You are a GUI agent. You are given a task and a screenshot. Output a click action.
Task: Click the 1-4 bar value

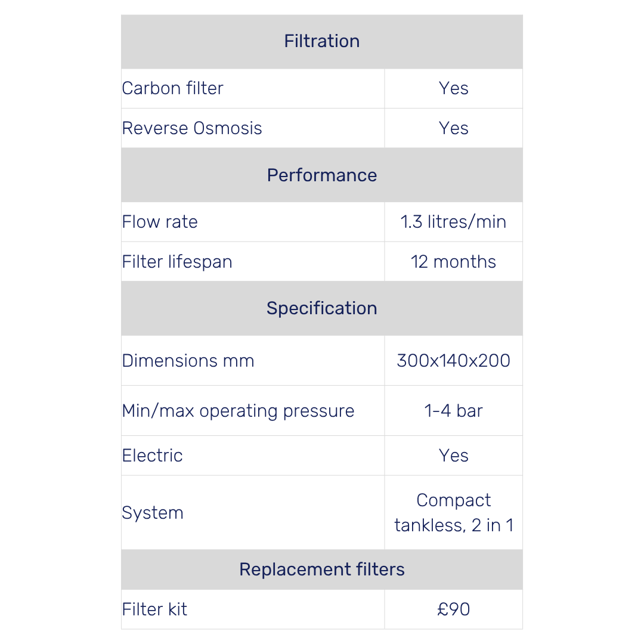(453, 411)
